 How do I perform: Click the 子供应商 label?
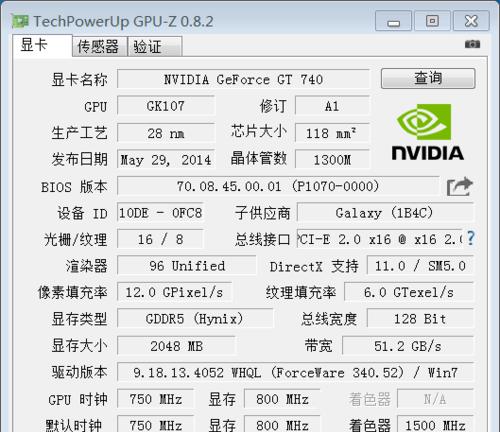(x=262, y=213)
